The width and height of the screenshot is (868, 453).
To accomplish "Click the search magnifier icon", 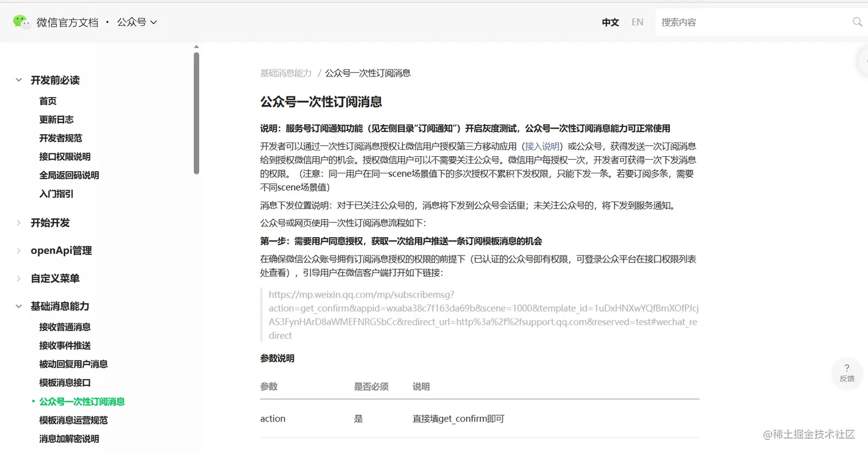I will 857,22.
